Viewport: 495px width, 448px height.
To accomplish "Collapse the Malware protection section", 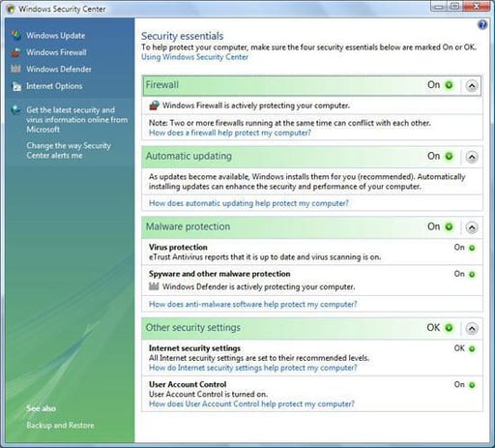I will (x=472, y=227).
